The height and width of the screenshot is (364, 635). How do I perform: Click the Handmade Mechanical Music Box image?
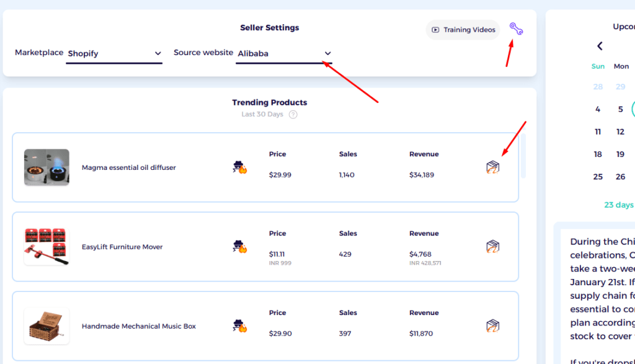tap(47, 326)
